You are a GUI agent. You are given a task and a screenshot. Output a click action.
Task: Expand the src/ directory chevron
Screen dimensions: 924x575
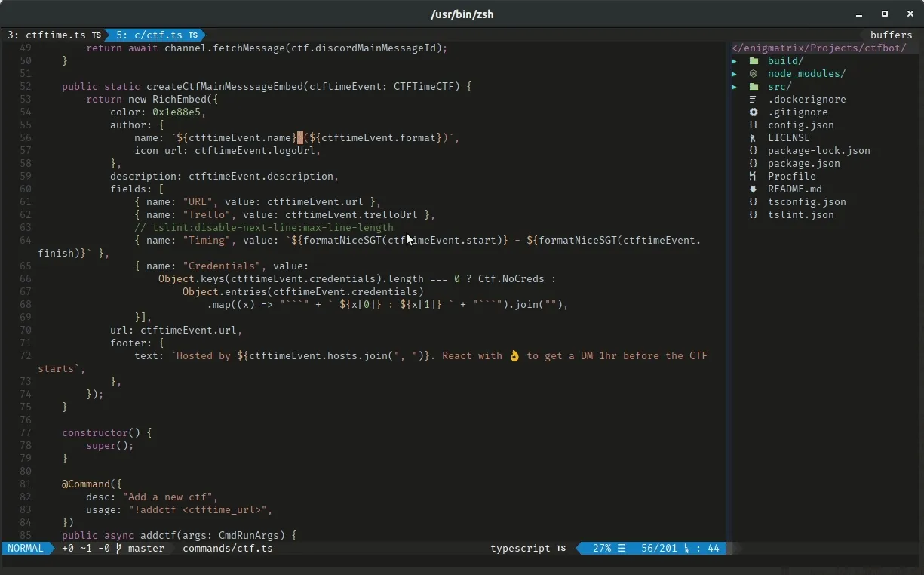point(734,86)
